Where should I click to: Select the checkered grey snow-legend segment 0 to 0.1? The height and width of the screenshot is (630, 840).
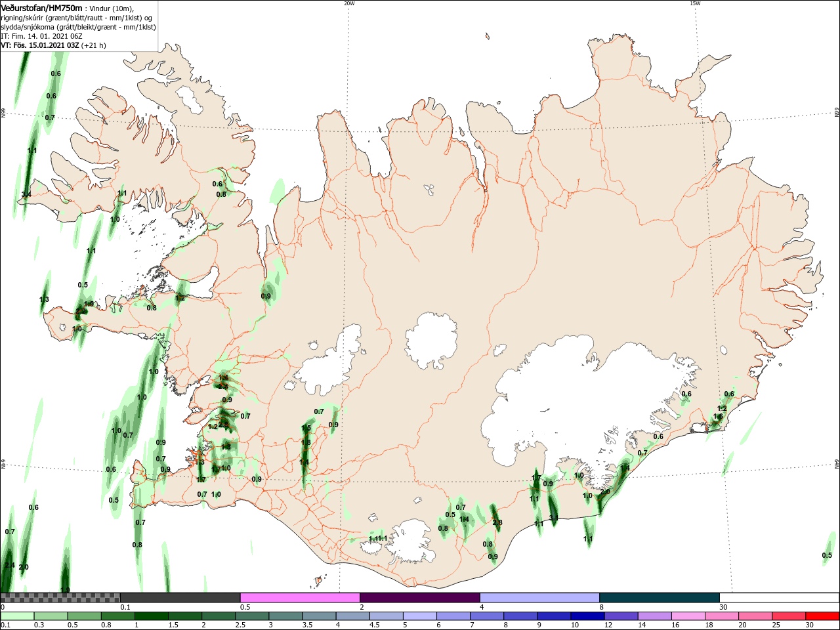[x=60, y=598]
